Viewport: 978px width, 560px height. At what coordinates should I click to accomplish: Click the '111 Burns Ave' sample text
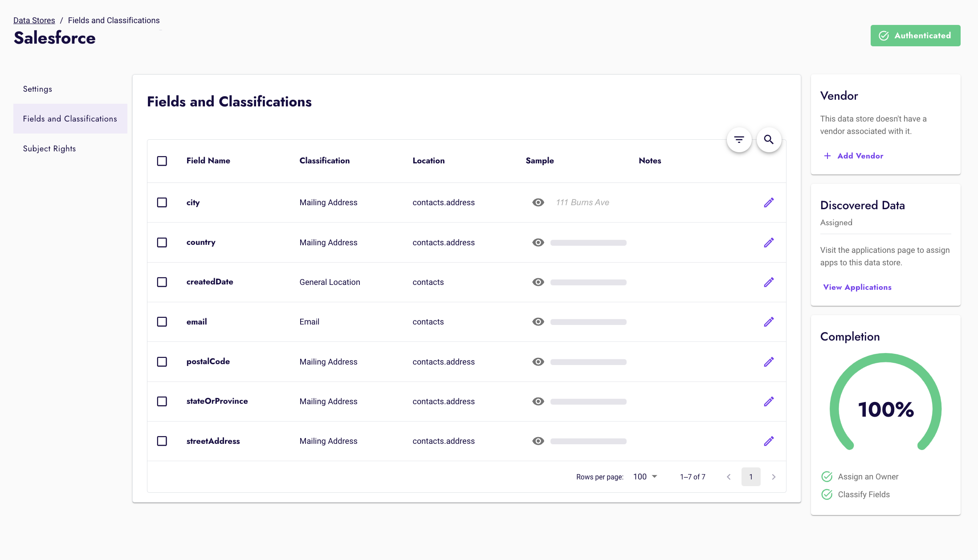tap(583, 203)
